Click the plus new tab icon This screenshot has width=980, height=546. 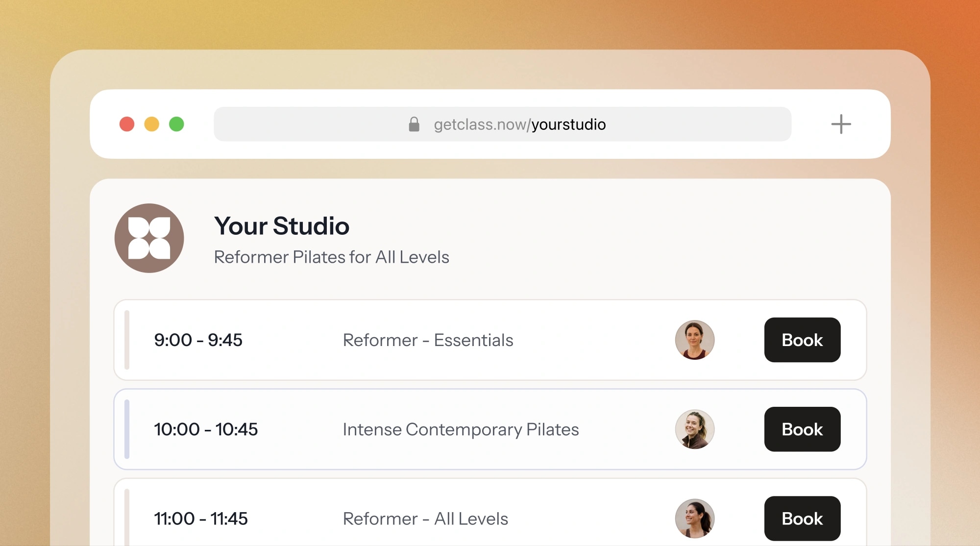tap(841, 124)
